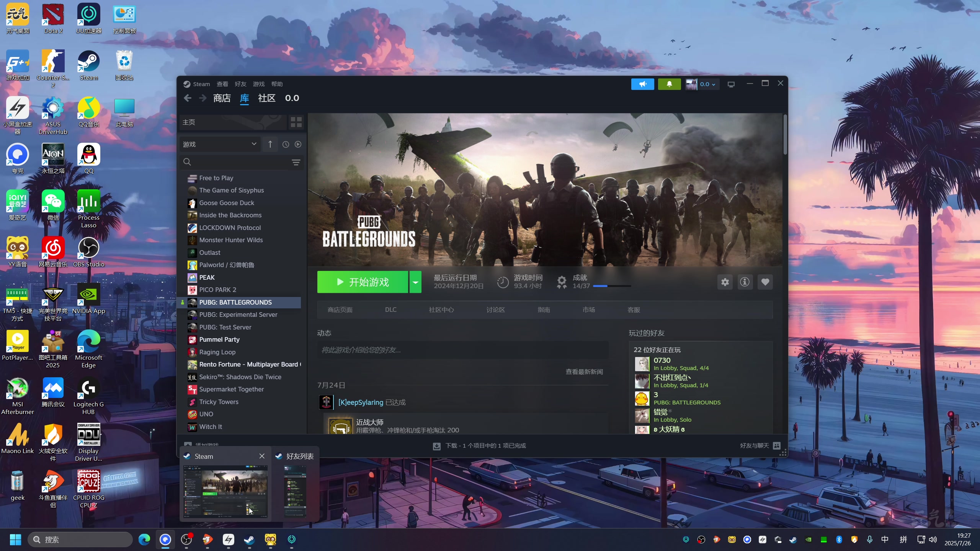Open Counter-Strike 2 desktop icon
The height and width of the screenshot is (551, 980).
click(x=53, y=68)
